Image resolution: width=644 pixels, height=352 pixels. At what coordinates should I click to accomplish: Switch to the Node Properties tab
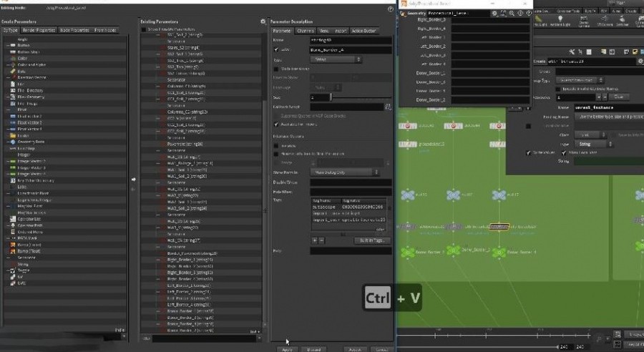(x=74, y=30)
